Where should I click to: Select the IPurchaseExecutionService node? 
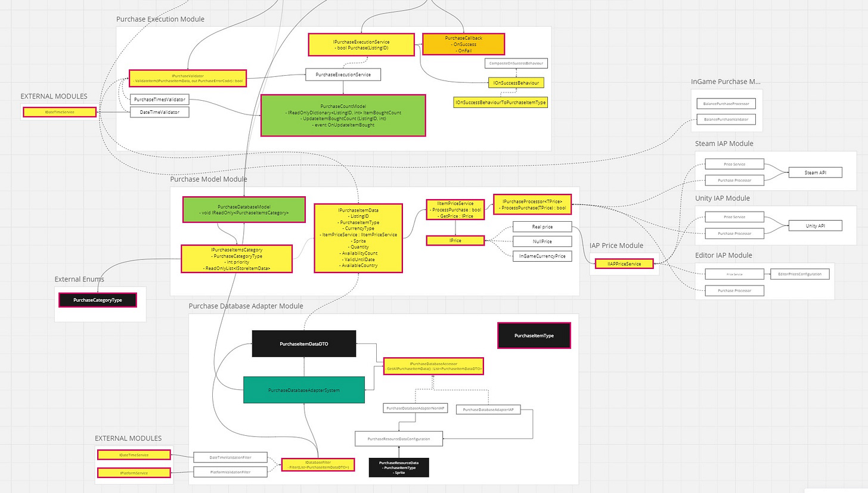pyautogui.click(x=361, y=45)
